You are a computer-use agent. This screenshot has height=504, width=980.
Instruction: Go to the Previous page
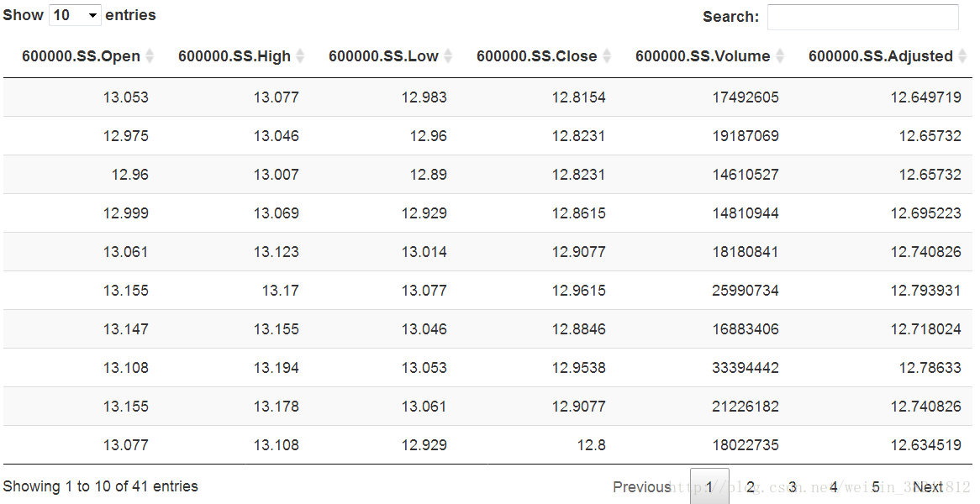tap(642, 486)
